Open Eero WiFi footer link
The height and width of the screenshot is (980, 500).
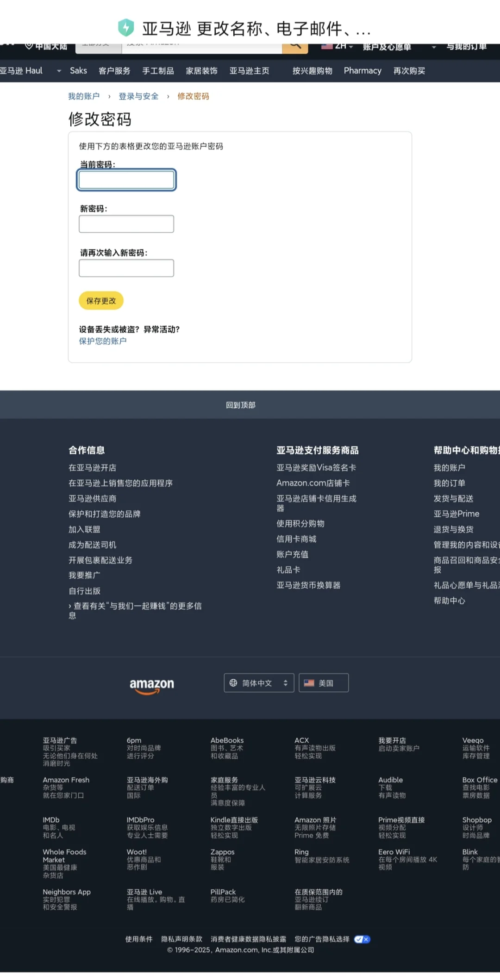tap(394, 852)
